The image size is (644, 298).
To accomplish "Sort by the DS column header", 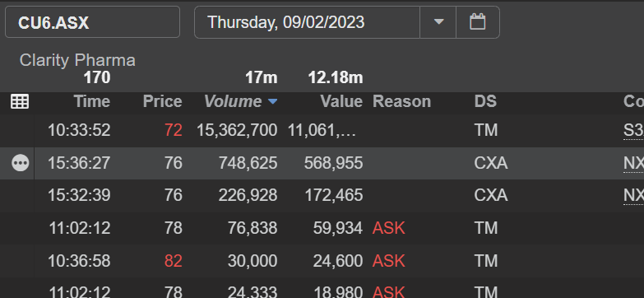I will (485, 101).
